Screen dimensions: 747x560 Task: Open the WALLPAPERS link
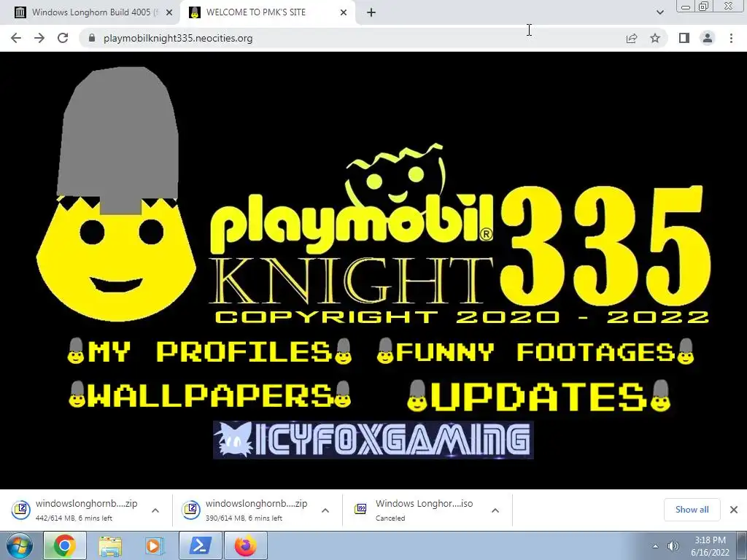click(x=209, y=394)
